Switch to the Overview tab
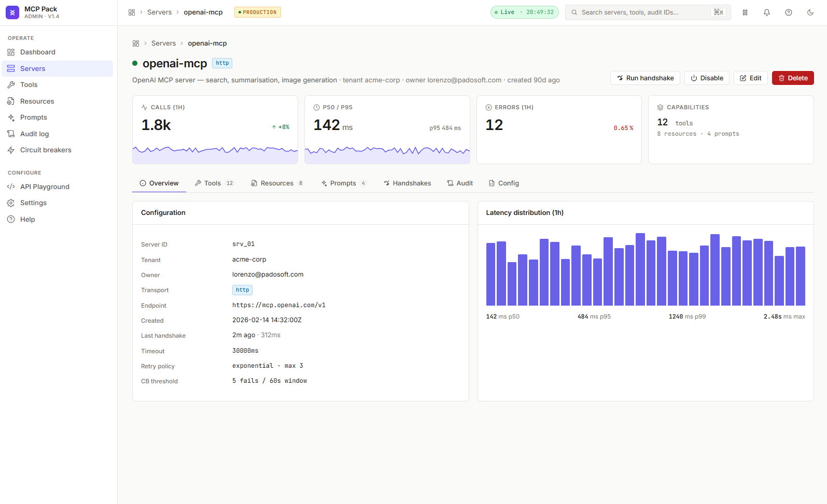 (x=159, y=183)
